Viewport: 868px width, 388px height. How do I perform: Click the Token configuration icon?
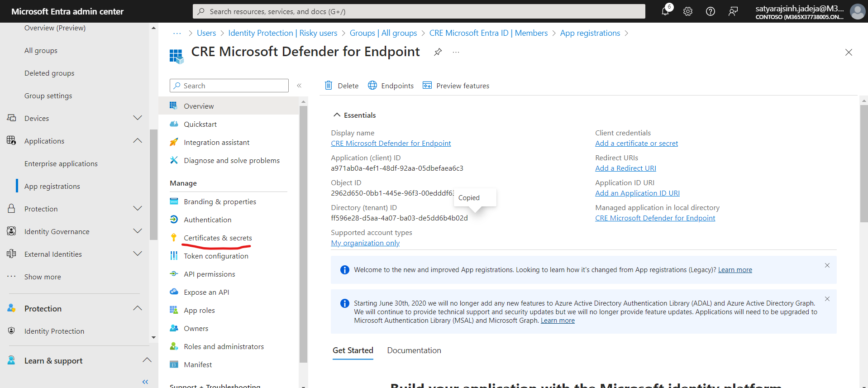174,256
